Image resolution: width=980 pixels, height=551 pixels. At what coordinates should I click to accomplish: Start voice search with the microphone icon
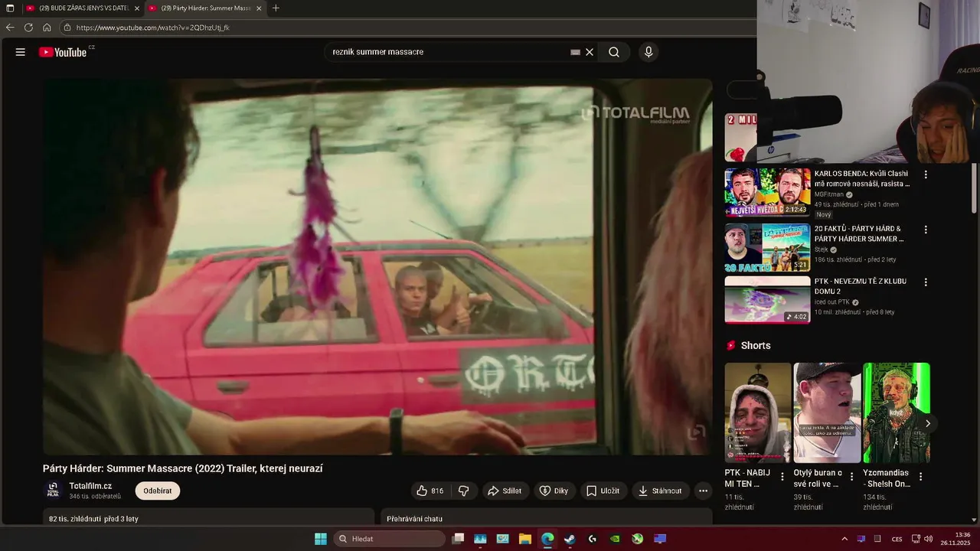click(x=648, y=52)
